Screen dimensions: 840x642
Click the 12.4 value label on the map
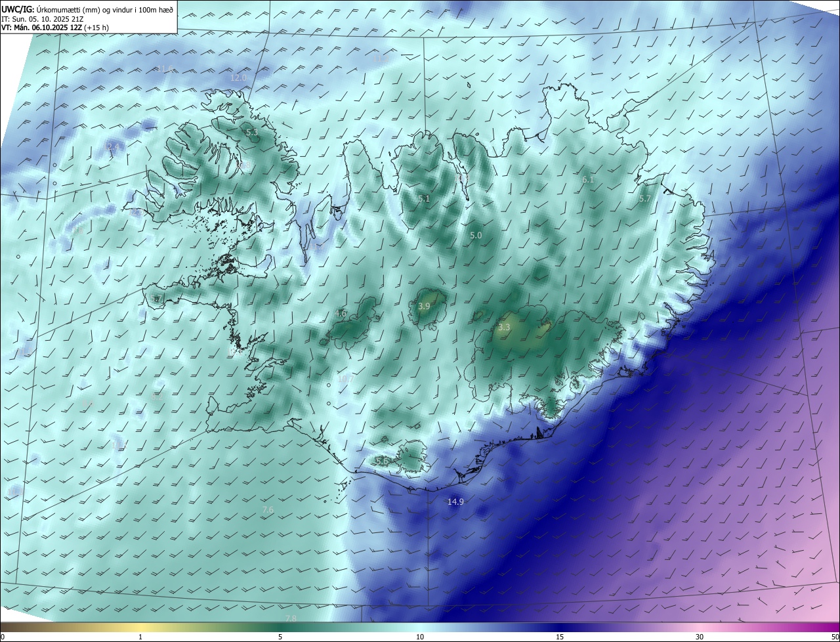coord(113,147)
